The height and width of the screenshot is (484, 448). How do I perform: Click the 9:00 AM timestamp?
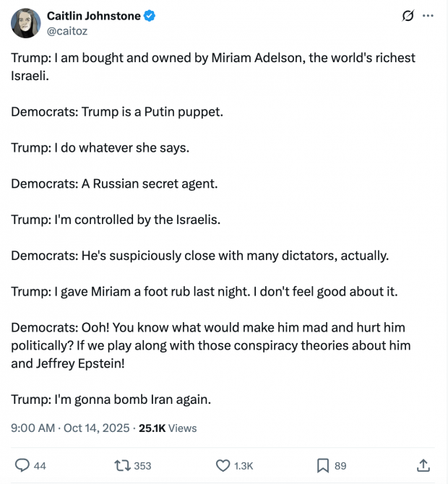tap(33, 428)
